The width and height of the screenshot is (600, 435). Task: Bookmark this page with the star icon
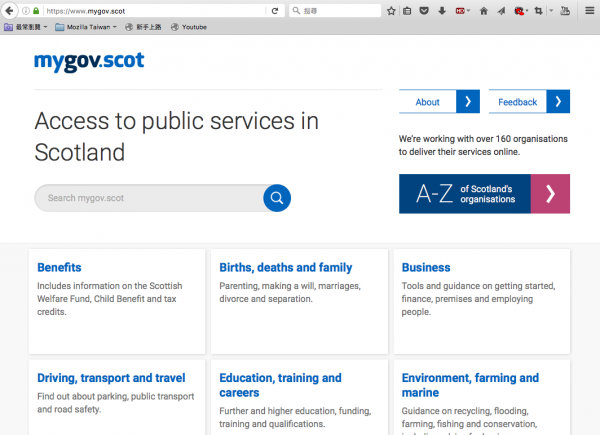[x=391, y=11]
